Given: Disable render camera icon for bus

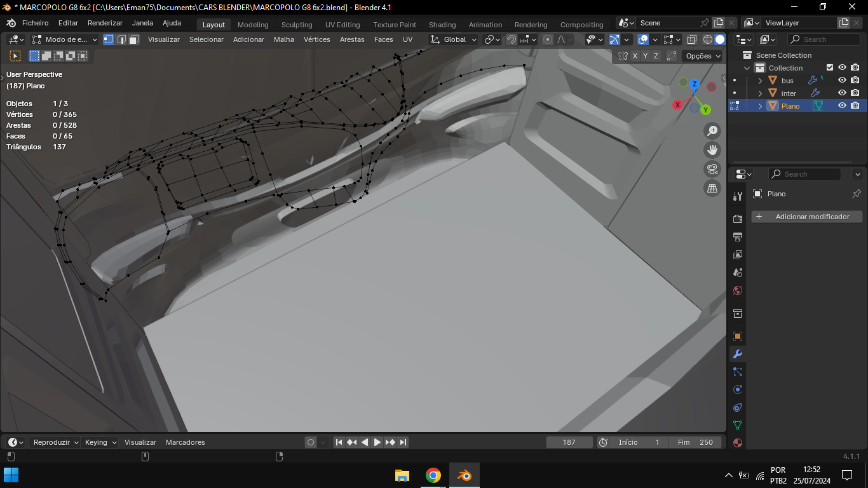Looking at the screenshot, I should click(x=855, y=81).
